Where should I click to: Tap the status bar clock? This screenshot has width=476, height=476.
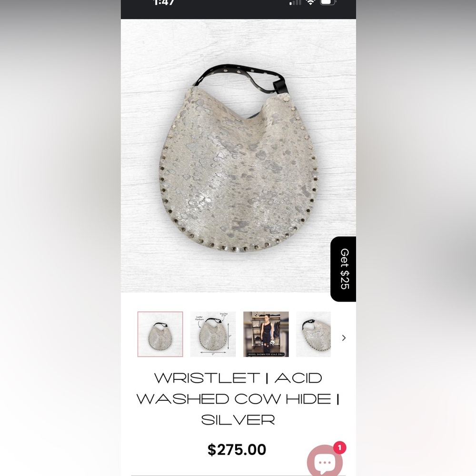point(164,2)
